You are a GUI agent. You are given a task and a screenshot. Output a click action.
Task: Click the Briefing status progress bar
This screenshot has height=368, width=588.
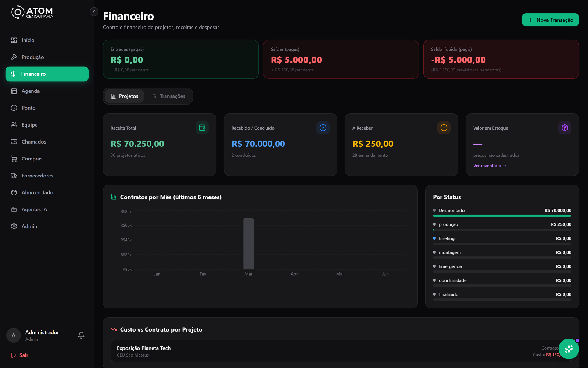coord(502,244)
